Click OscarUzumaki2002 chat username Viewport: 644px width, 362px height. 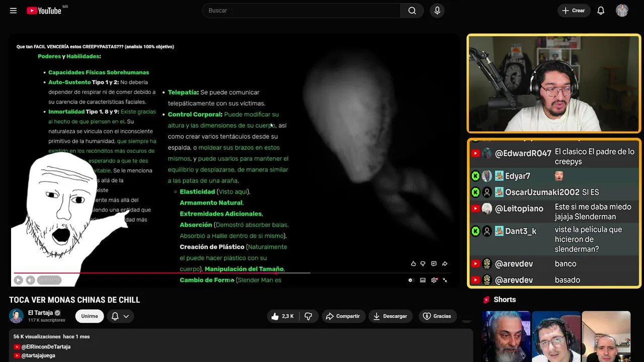(542, 192)
